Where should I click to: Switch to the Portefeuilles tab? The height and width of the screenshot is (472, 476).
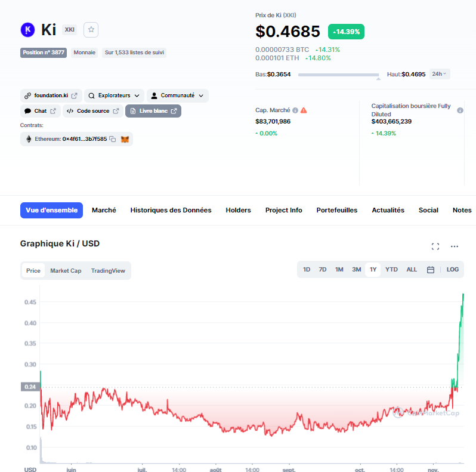click(x=336, y=210)
